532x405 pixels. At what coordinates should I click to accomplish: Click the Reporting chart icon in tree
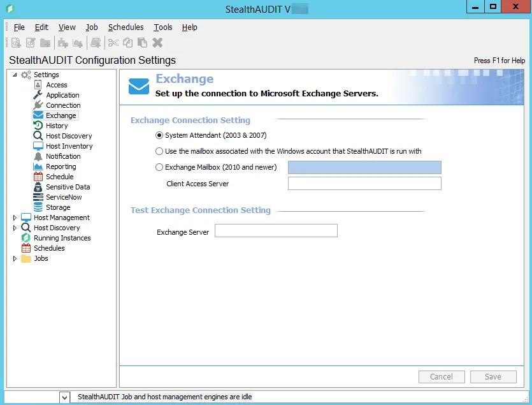38,166
